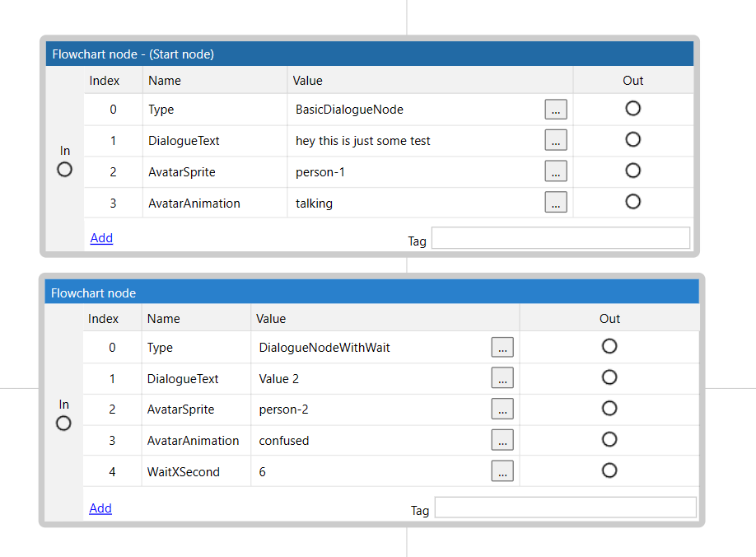Click the Out port for the DialogueNodeWithWait Type row
The width and height of the screenshot is (756, 557).
[x=609, y=347]
